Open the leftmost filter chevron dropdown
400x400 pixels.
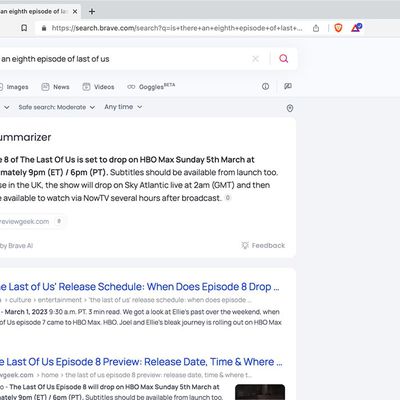(x=7, y=107)
